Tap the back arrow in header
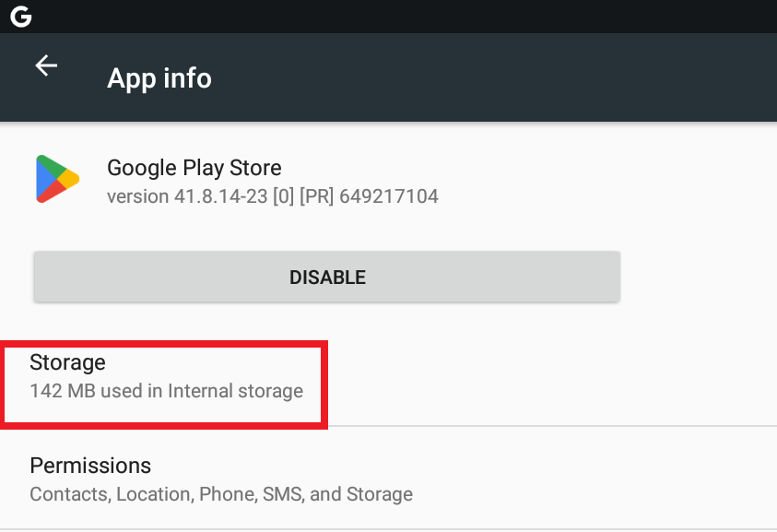Image resolution: width=777 pixels, height=532 pixels. coord(46,65)
